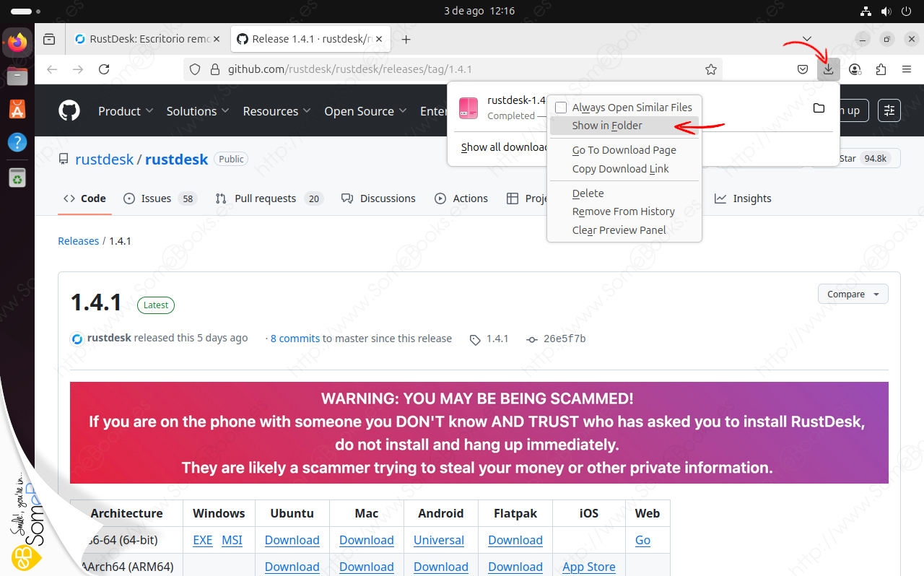Open the iOS App Store link
924x576 pixels.
click(x=589, y=567)
